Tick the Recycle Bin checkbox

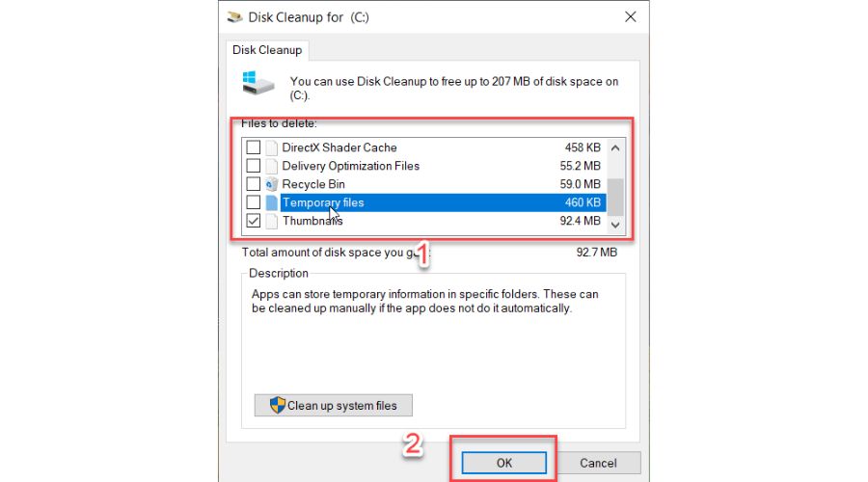(x=254, y=184)
